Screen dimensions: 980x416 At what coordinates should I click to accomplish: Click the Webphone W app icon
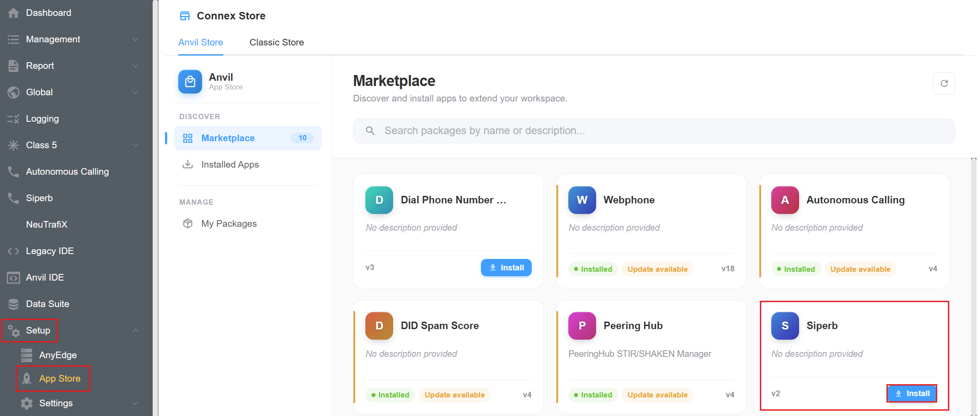coord(582,200)
